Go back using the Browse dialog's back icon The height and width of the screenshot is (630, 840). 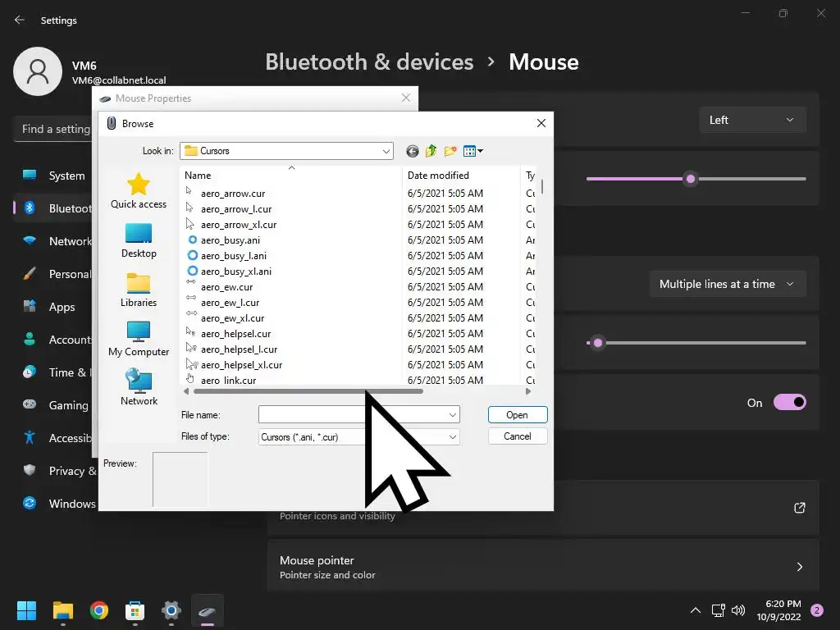pos(412,151)
